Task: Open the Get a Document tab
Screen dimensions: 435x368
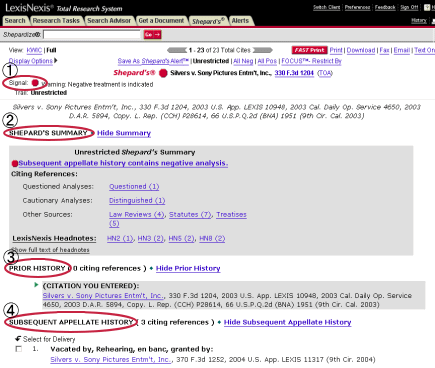Action: 161,21
